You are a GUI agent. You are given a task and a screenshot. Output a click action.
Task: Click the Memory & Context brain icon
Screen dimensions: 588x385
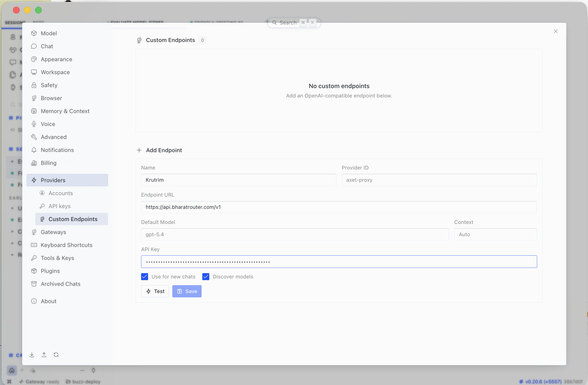[34, 111]
